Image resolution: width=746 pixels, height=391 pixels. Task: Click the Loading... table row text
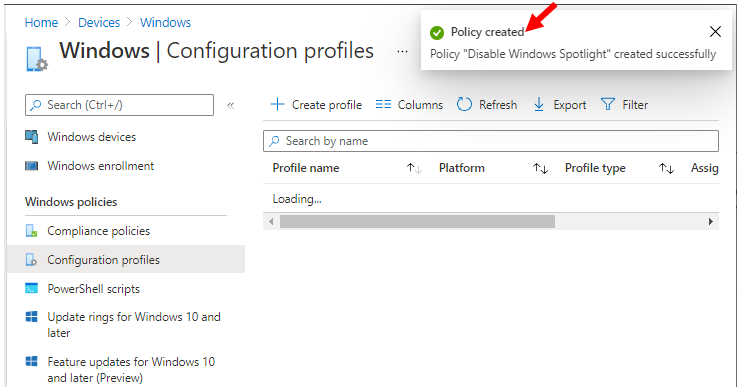coord(297,199)
